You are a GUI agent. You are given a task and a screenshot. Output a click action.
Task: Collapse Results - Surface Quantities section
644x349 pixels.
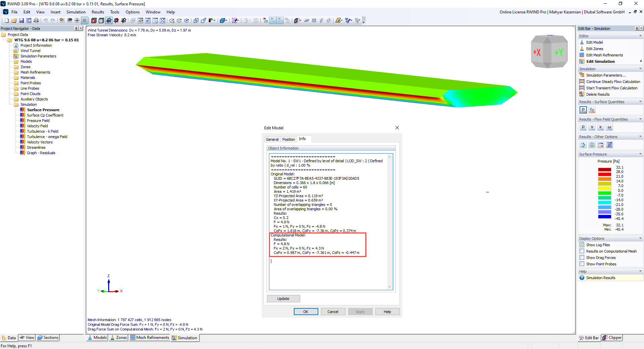(640, 102)
